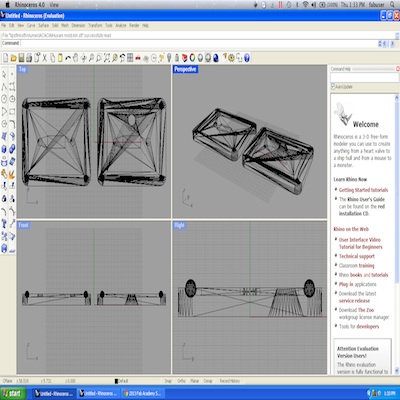Toggle Osnap in the status bar

208,381
